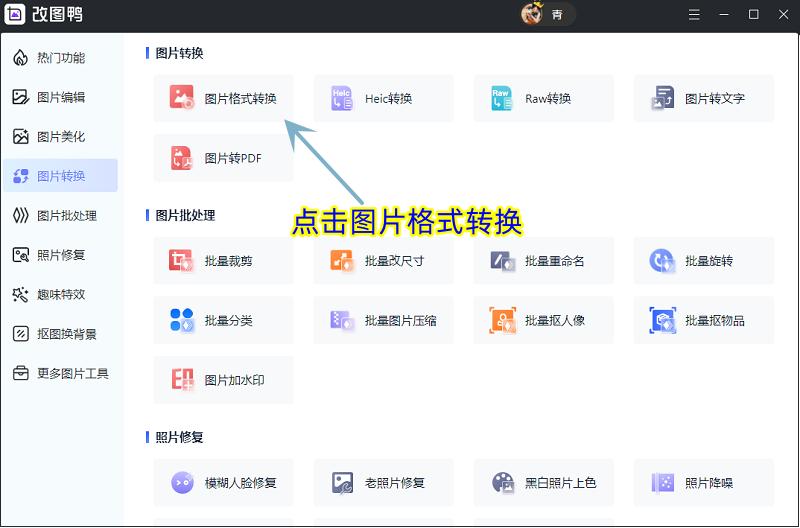This screenshot has width=800, height=528.
Task: Click the 批量旋转 blue icon
Action: coord(662,261)
